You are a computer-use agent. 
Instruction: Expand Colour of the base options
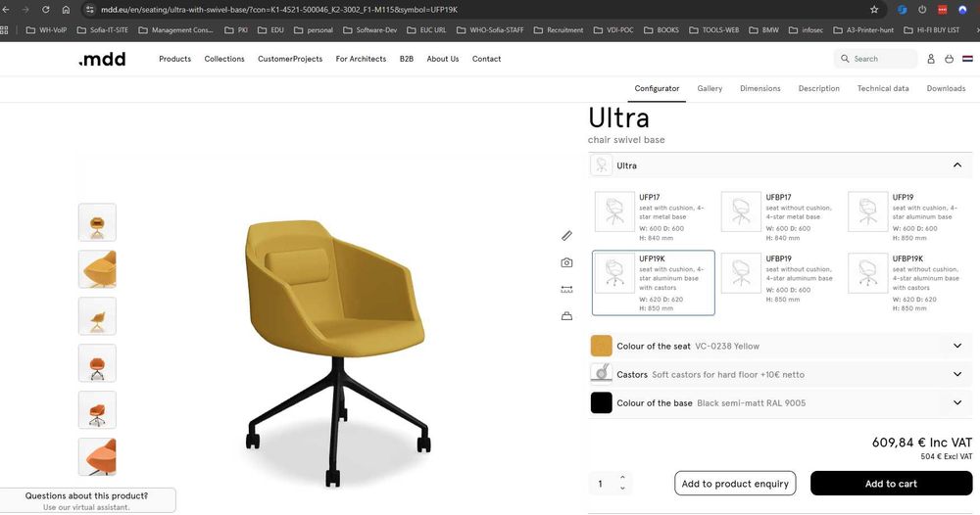(956, 402)
